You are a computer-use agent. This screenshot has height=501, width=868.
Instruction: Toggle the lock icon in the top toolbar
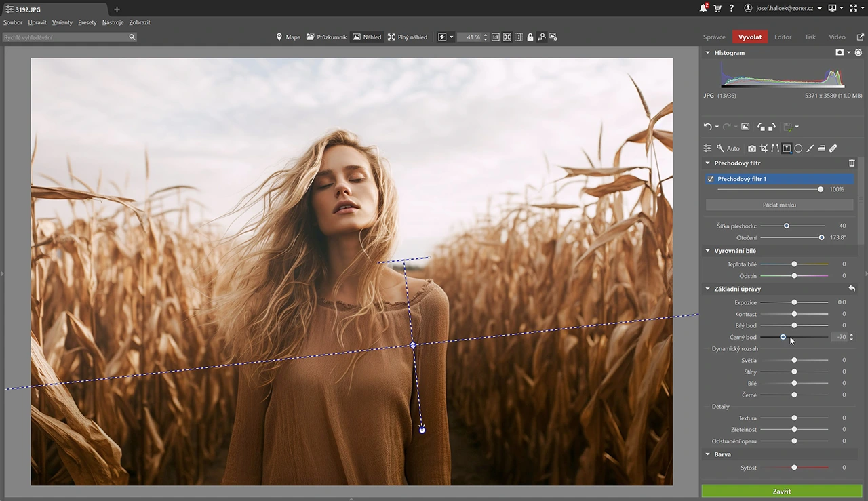[x=530, y=37]
